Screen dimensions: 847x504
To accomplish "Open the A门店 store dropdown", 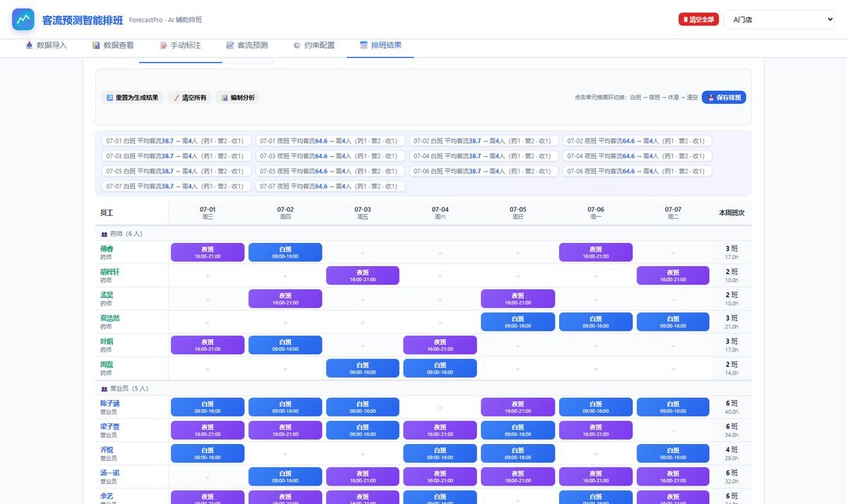I will [x=779, y=20].
